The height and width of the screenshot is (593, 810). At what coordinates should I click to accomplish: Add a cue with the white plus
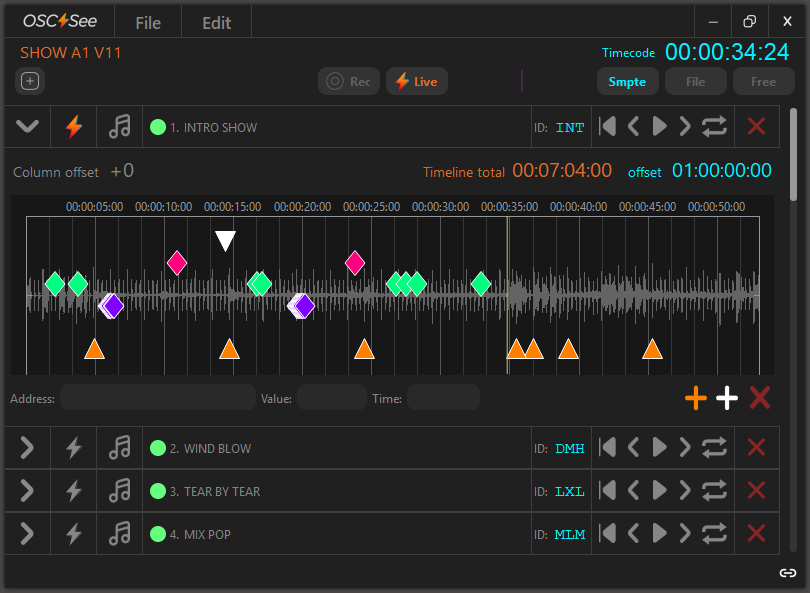pyautogui.click(x=727, y=398)
